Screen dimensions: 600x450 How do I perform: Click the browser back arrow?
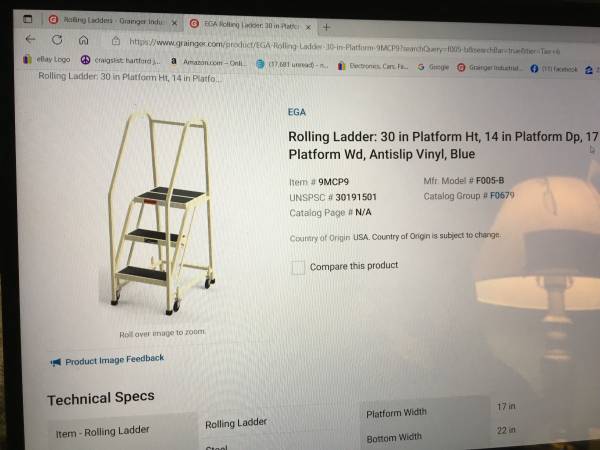30,39
